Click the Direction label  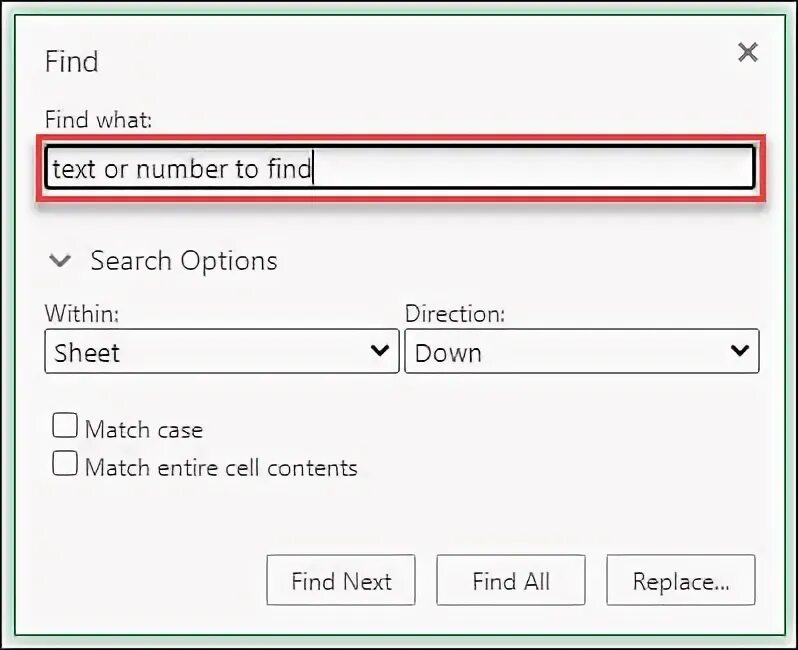click(x=455, y=313)
